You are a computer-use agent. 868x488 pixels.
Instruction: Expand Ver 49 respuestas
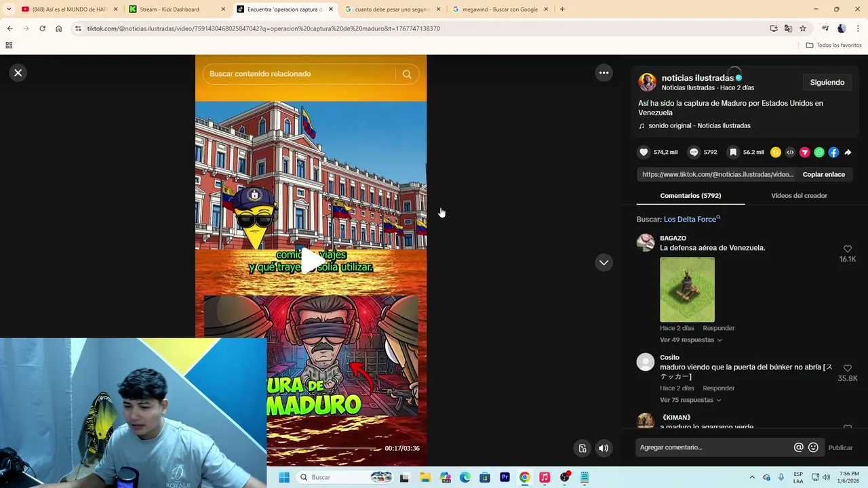click(x=690, y=340)
